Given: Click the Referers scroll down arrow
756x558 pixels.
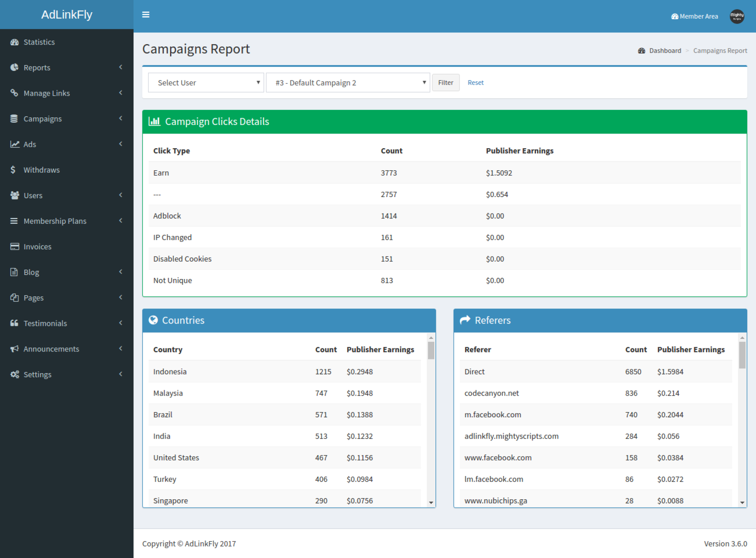Looking at the screenshot, I should pos(742,502).
